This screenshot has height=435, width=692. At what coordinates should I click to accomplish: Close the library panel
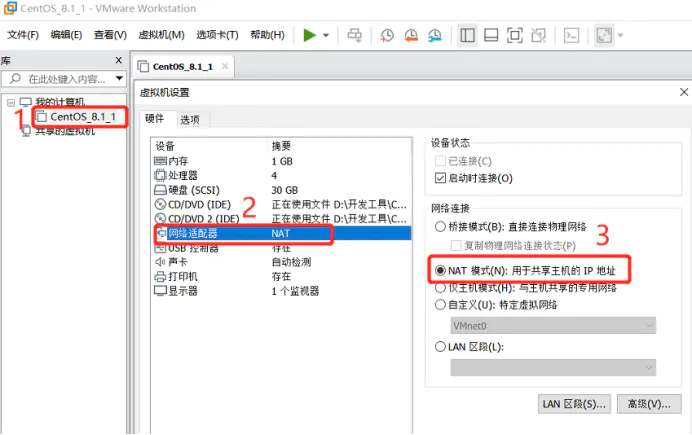click(x=118, y=60)
